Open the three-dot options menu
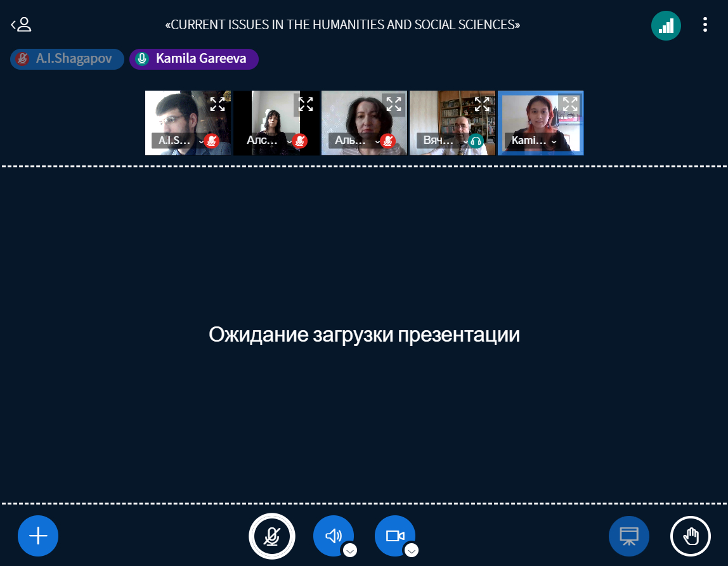 pyautogui.click(x=705, y=25)
